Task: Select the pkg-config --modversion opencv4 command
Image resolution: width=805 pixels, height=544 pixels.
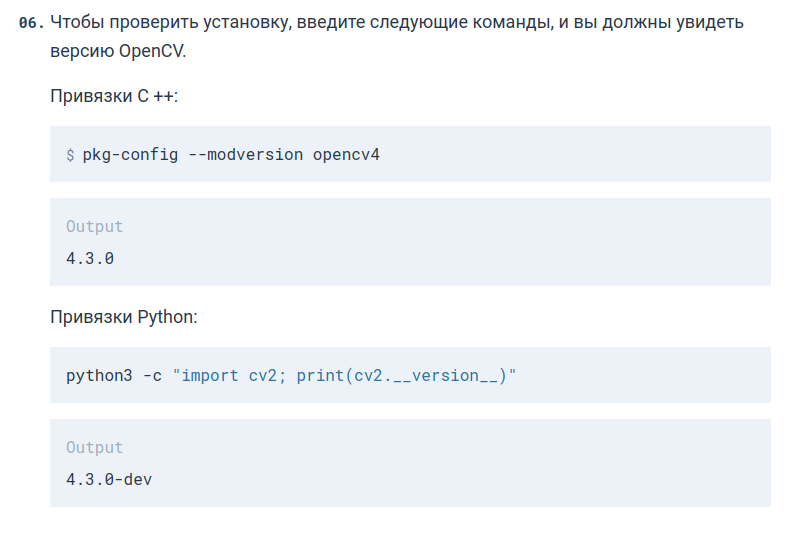Action: tap(231, 154)
